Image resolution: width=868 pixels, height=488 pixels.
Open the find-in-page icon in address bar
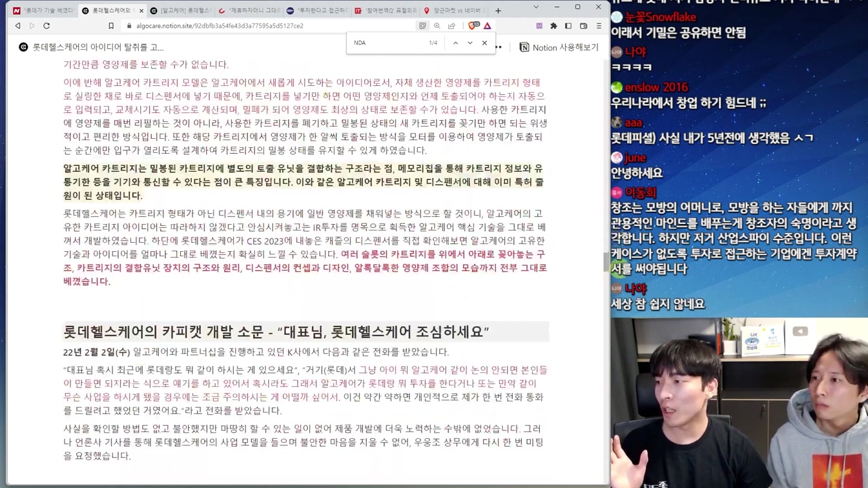click(422, 26)
